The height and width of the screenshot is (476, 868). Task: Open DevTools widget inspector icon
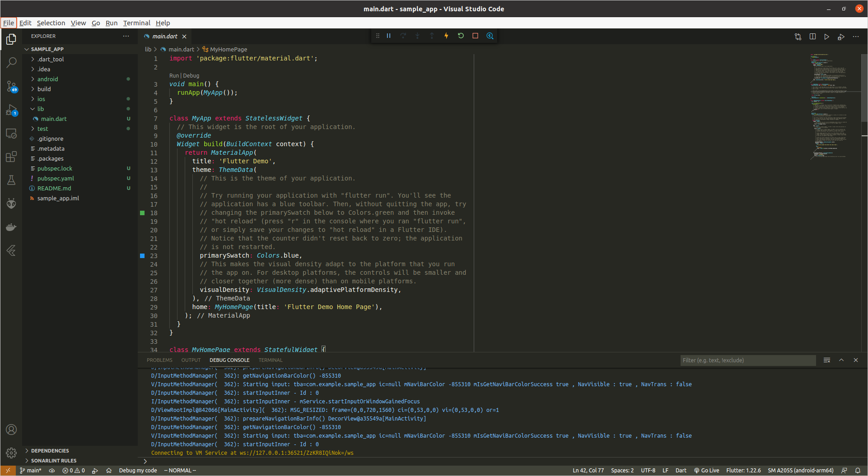coord(490,36)
